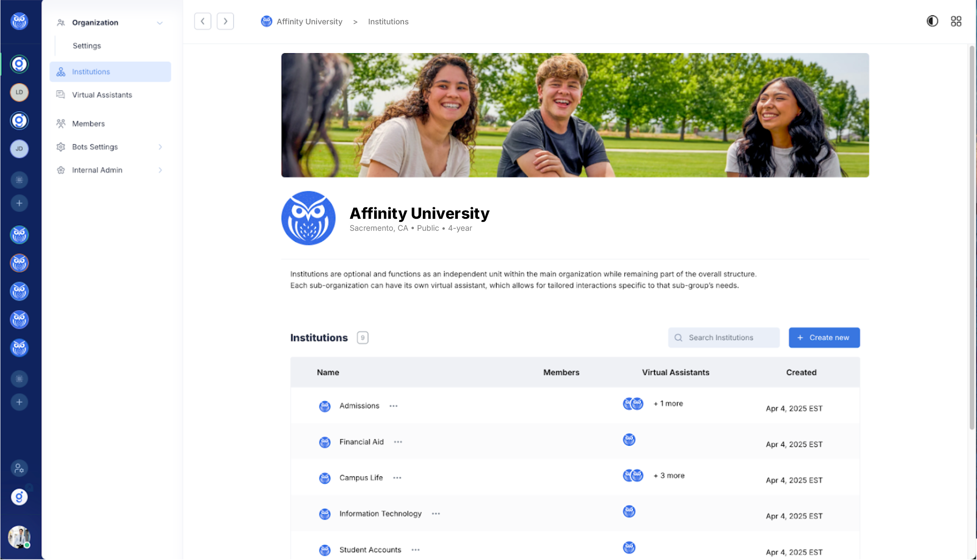Expand Bots Settings submenu
Viewport: 977px width, 560px height.
[160, 147]
